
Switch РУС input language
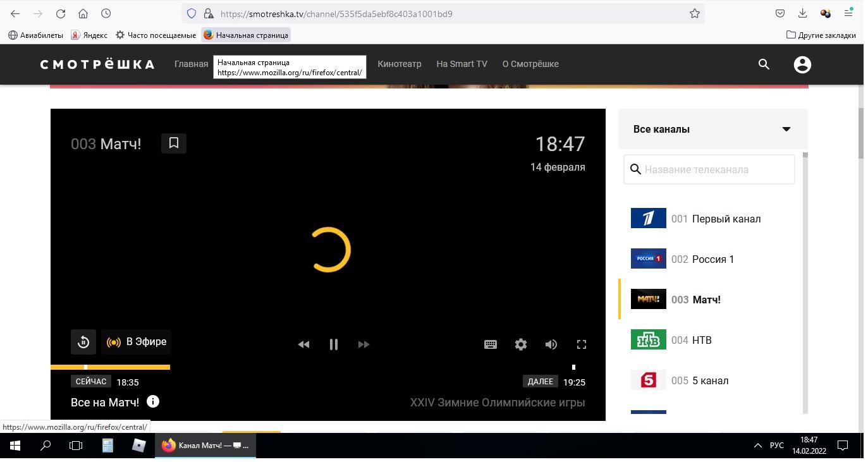click(x=777, y=446)
